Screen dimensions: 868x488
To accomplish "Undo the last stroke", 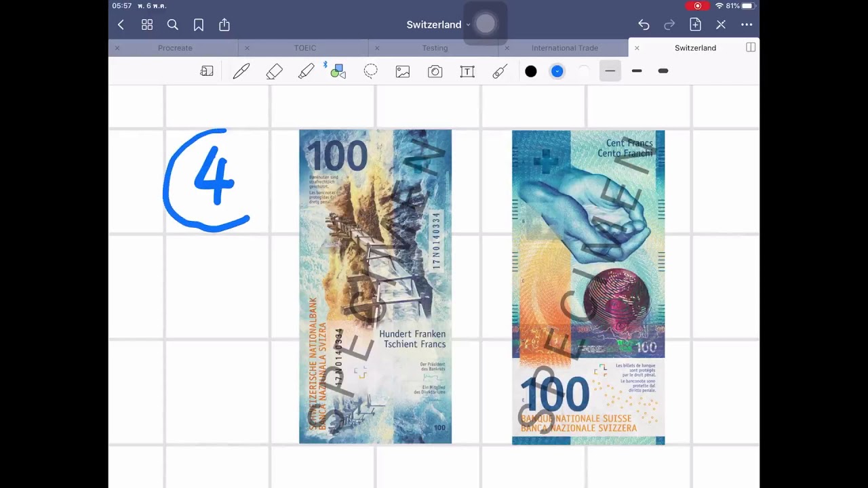I will click(644, 25).
